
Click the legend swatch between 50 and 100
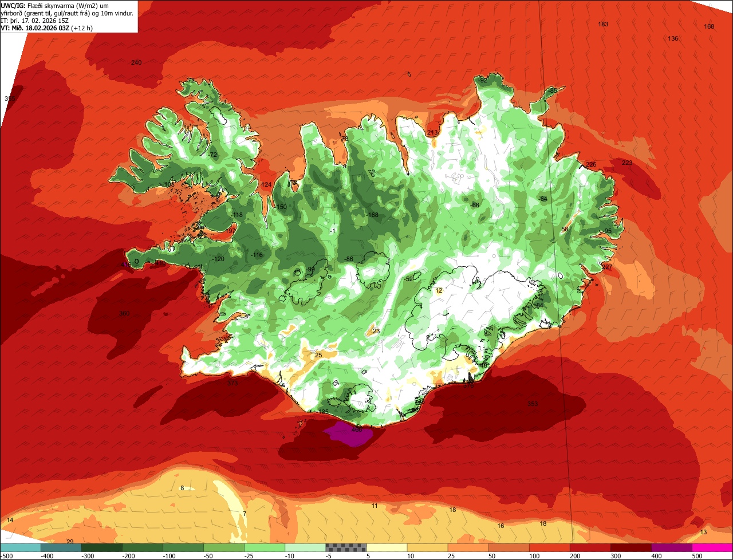508,547
